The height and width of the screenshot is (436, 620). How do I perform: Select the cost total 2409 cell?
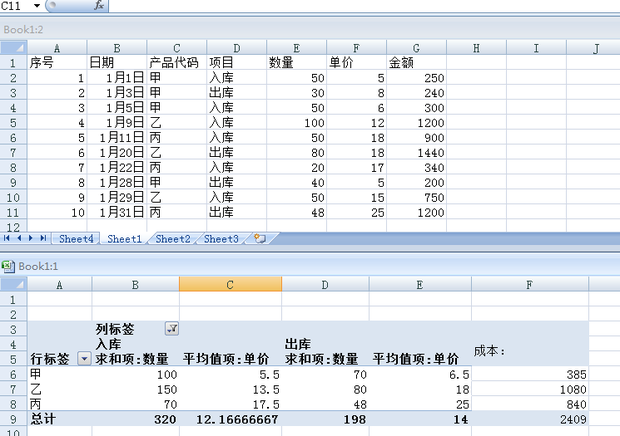click(529, 419)
